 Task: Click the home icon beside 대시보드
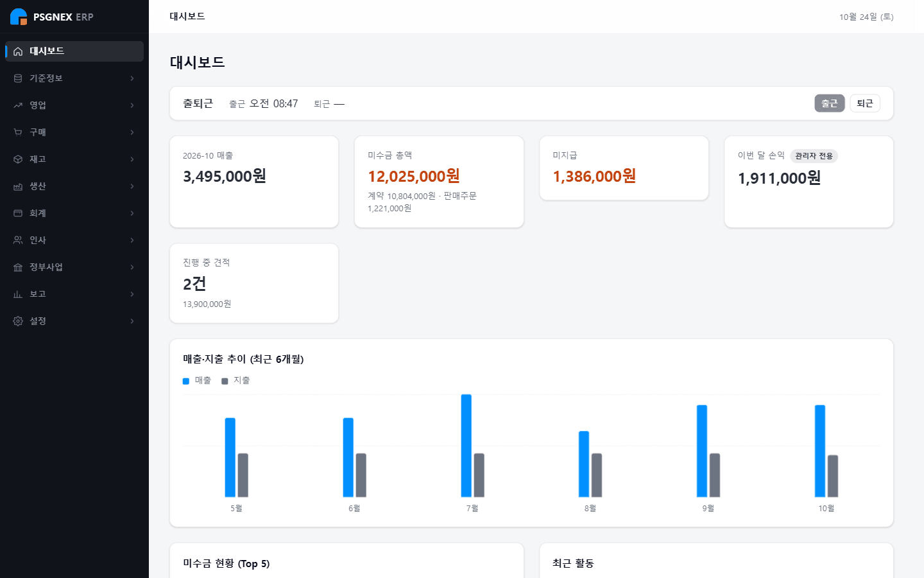point(18,51)
